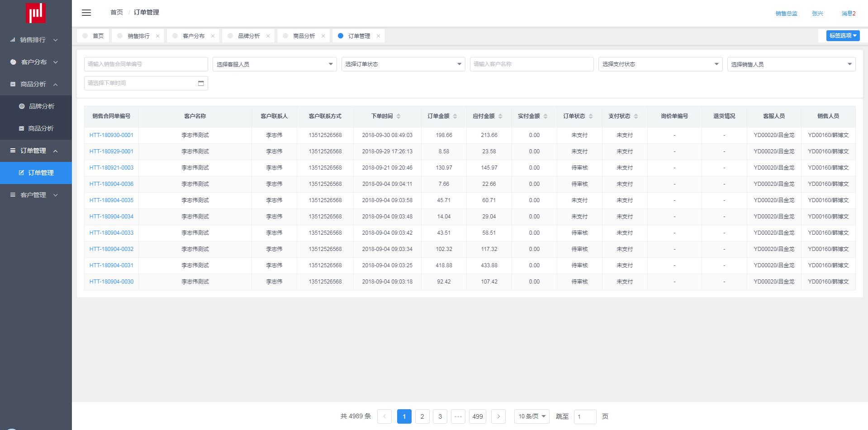Close the 商品分析 tab
Screen dimensions: 868x430
pos(323,36)
